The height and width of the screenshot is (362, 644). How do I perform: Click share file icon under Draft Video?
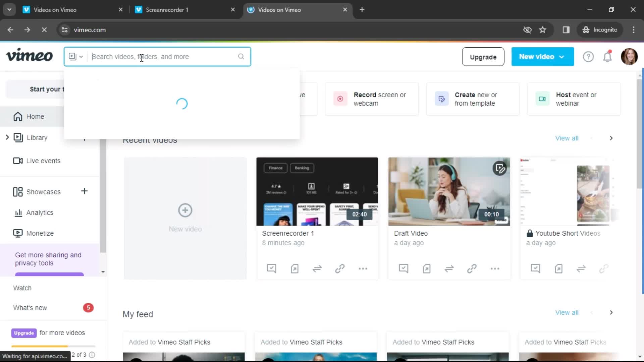pos(427,268)
